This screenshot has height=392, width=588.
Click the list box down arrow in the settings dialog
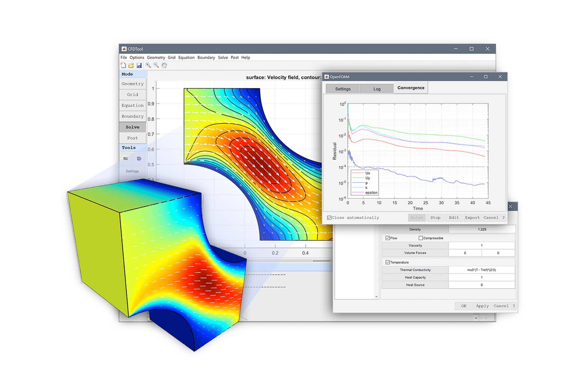coord(376,297)
